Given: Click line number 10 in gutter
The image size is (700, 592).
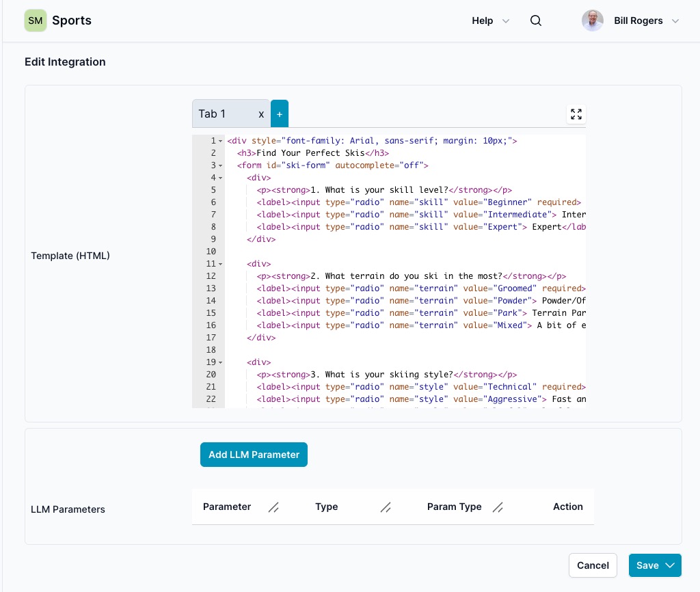Looking at the screenshot, I should (211, 252).
